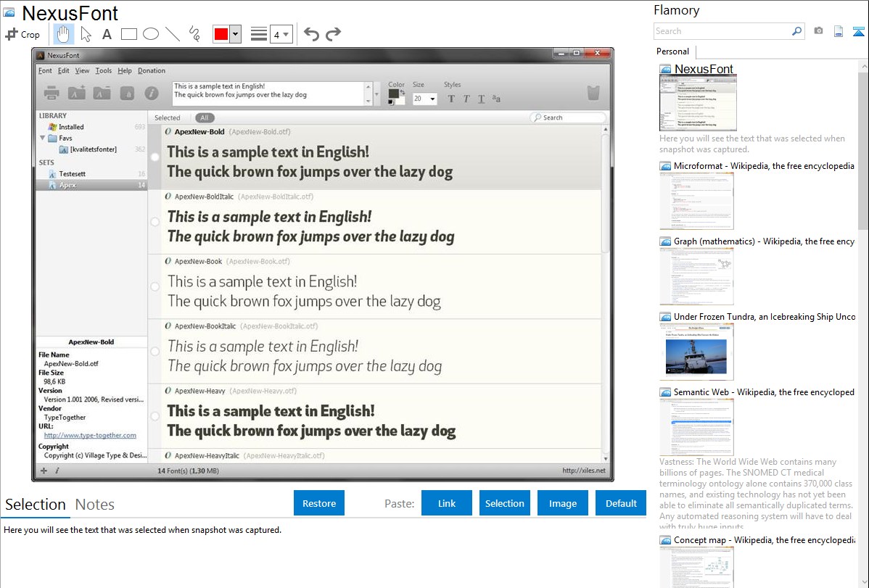Select the ellipse shape tool
Image resolution: width=869 pixels, height=588 pixels.
(x=150, y=34)
